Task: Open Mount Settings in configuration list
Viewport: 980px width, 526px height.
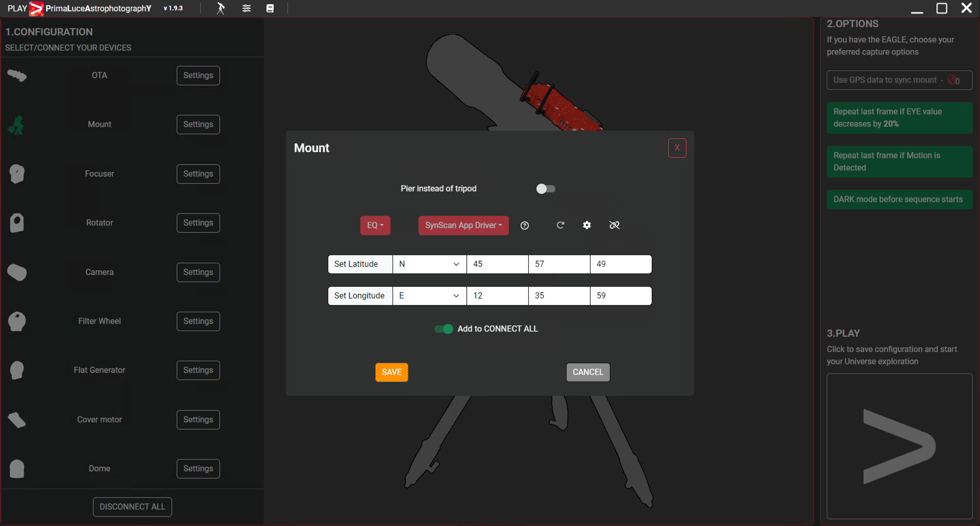Action: click(x=198, y=124)
